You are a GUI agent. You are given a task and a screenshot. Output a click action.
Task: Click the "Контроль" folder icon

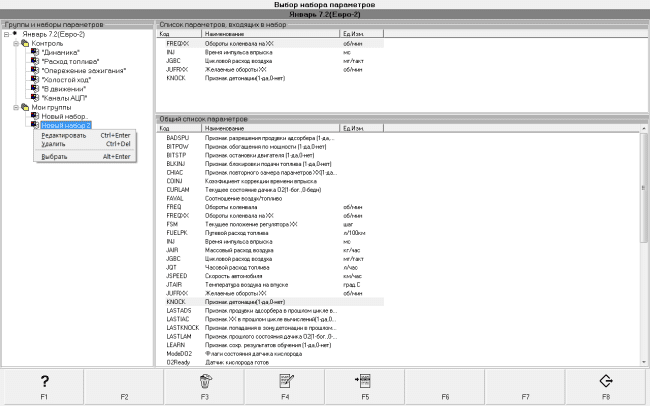click(x=25, y=43)
